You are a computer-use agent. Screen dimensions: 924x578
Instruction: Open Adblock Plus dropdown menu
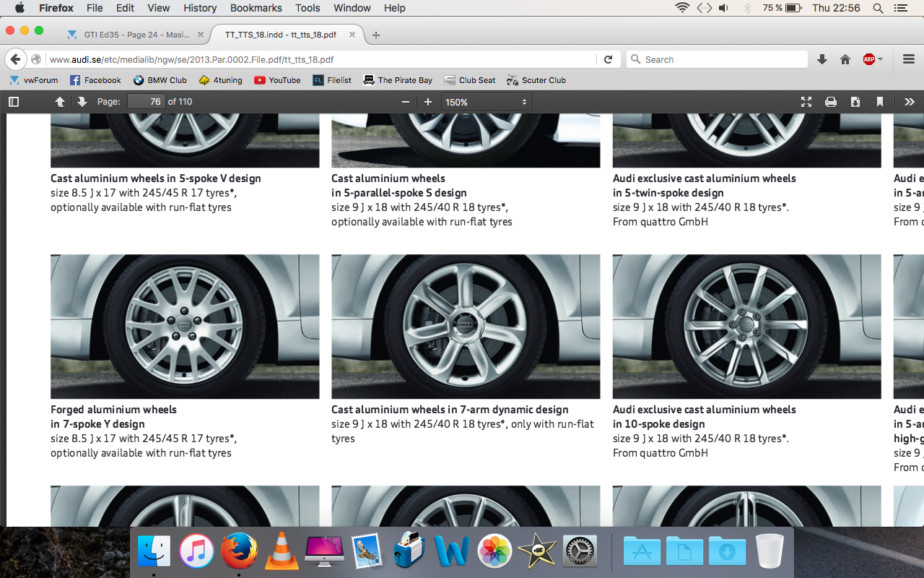click(873, 59)
